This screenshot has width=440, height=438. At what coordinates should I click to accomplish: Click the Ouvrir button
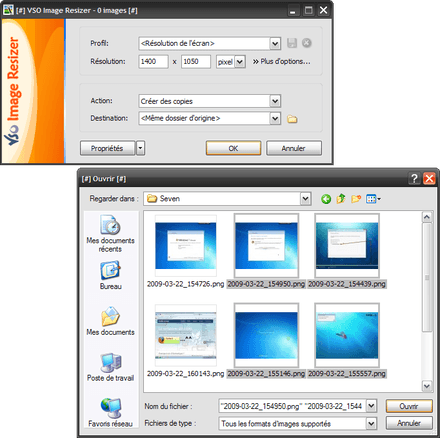pos(409,406)
